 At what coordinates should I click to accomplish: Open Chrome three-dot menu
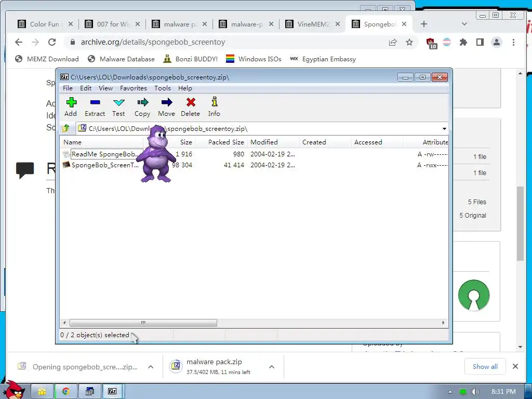tap(513, 42)
